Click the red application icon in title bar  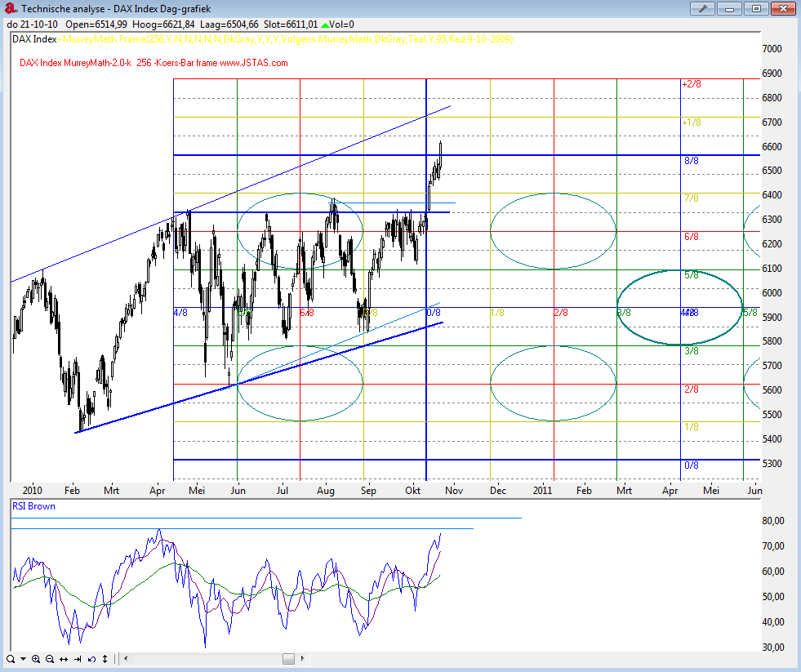9,8
